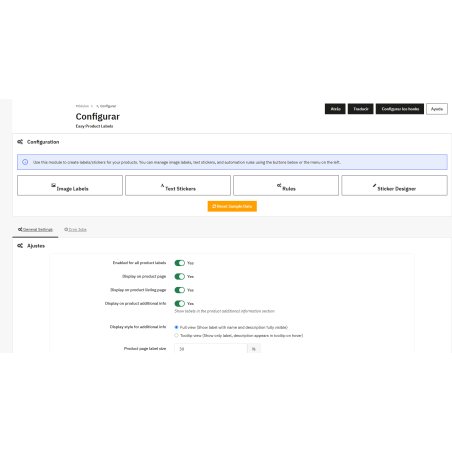Click the Atrás back button

[x=335, y=109]
